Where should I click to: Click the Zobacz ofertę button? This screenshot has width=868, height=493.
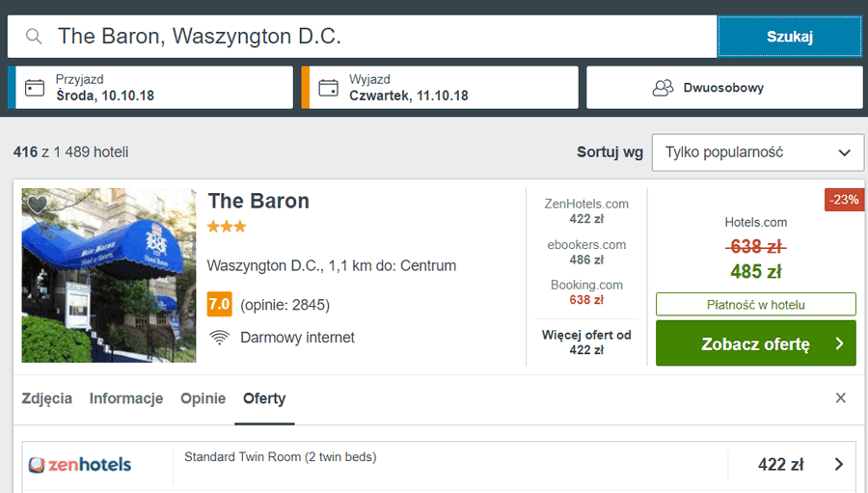(755, 343)
